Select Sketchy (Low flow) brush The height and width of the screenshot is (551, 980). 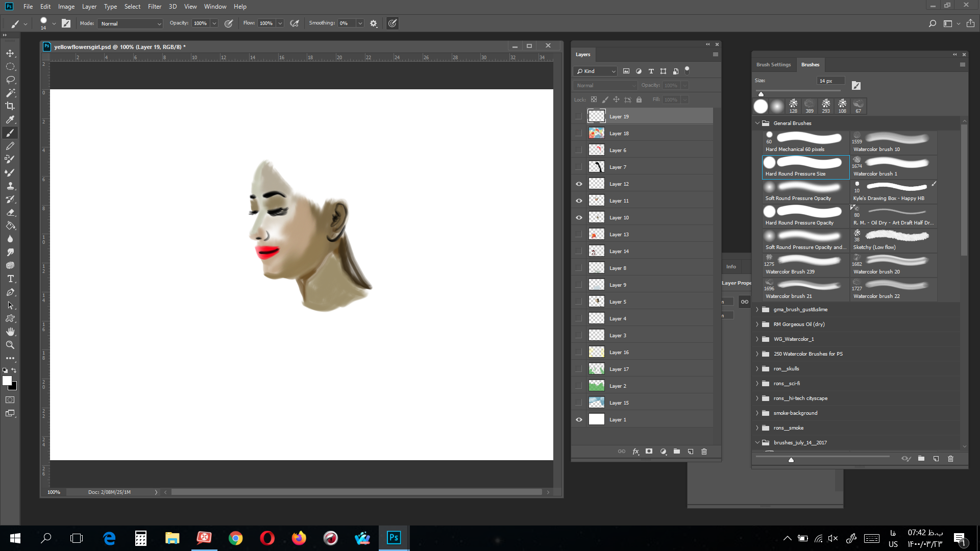click(894, 241)
